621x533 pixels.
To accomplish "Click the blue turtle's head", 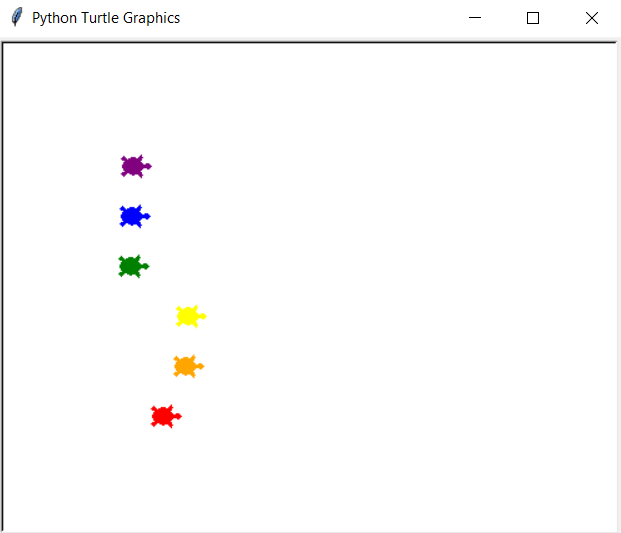I will 146,216.
